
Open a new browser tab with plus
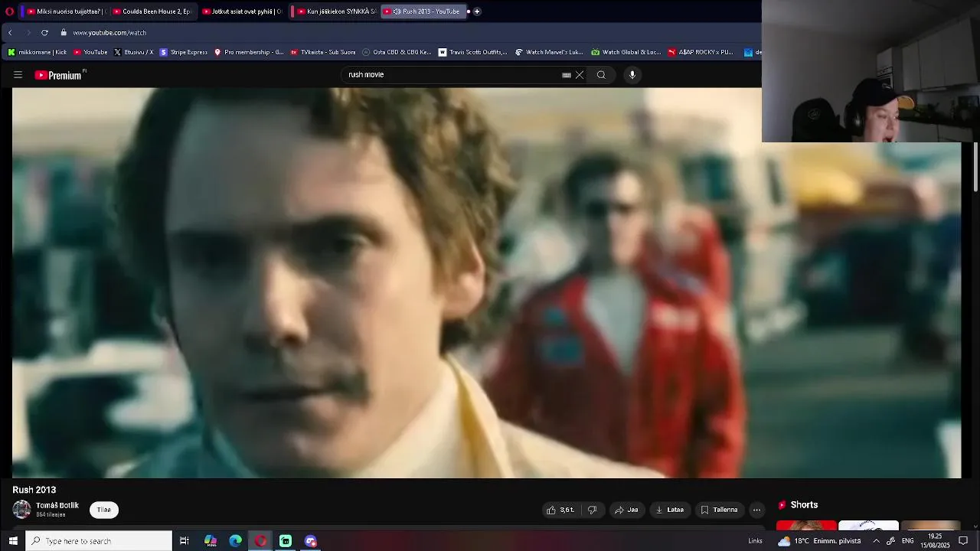pyautogui.click(x=477, y=11)
